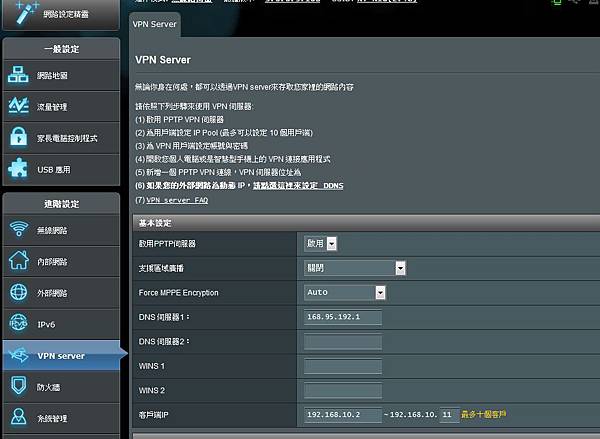Switch to the VPN Server tab
The image size is (600, 439).
[155, 24]
